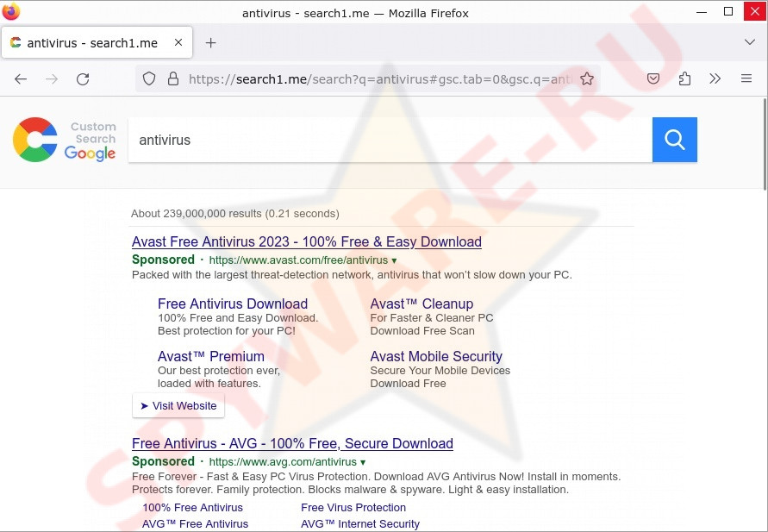The image size is (768, 532).
Task: Select the antivirus - search1.me tab
Action: pos(97,42)
